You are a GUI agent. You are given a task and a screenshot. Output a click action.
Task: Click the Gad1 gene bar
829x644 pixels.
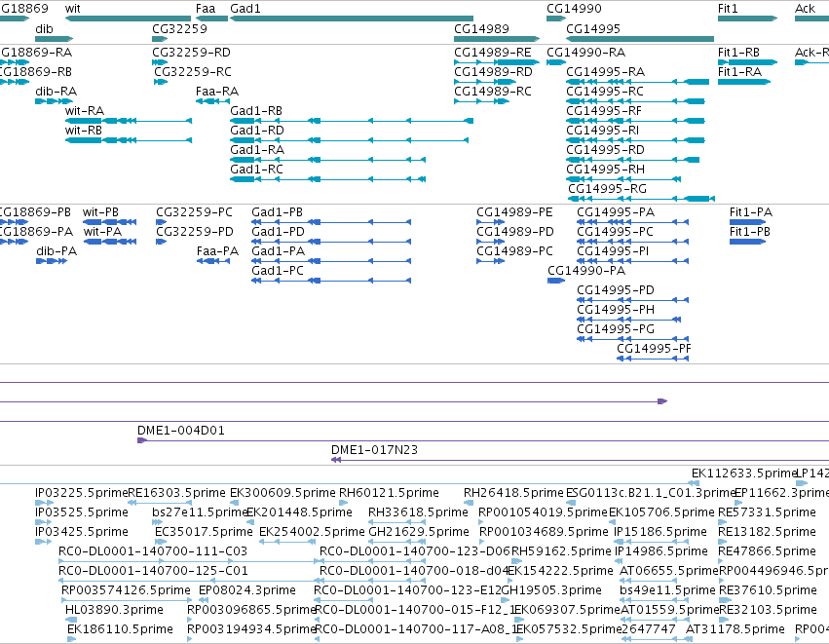point(352,19)
